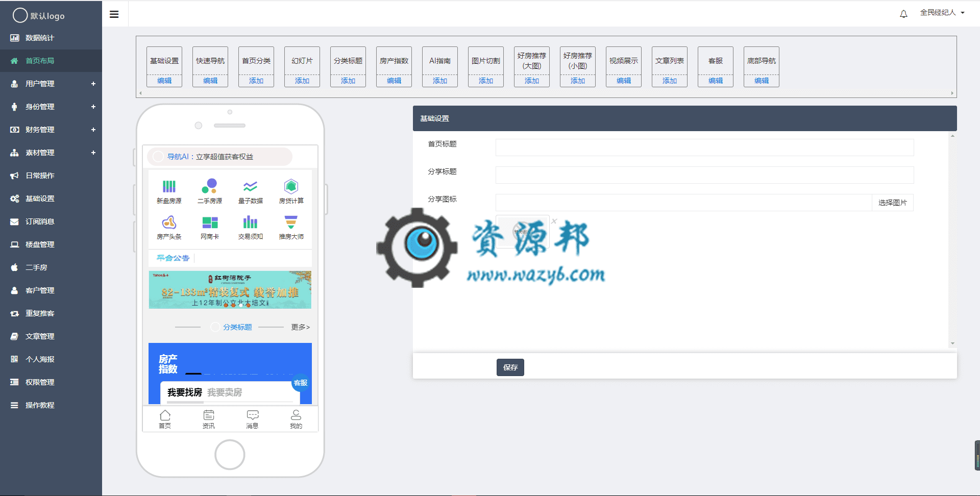Image resolution: width=980 pixels, height=496 pixels.
Task: Select 我要卖房 tab in phone preview
Action: (225, 392)
